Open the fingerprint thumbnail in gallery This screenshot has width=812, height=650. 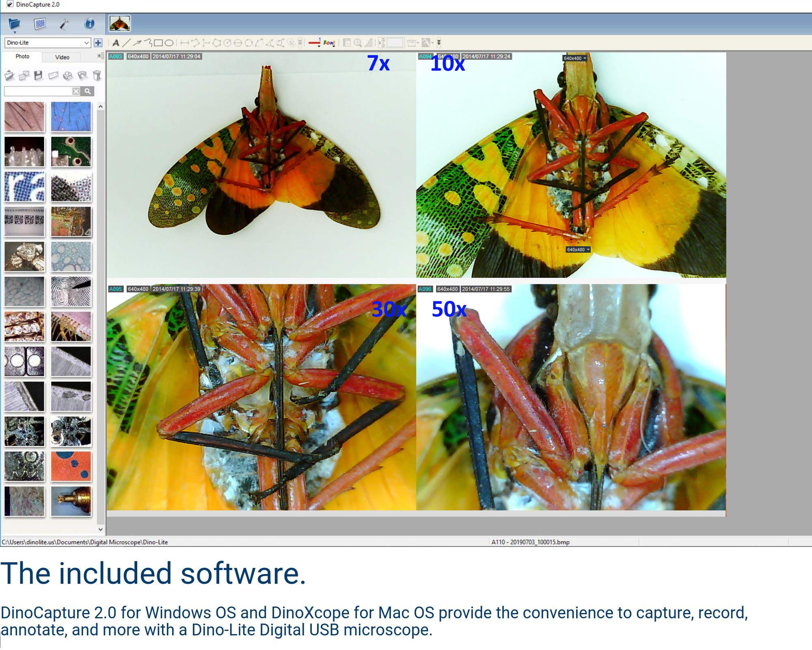tap(71, 292)
